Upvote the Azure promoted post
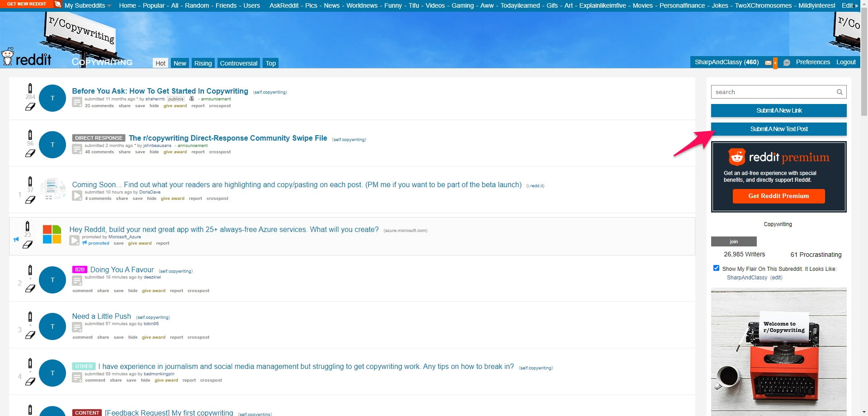The height and width of the screenshot is (416, 868). click(x=28, y=226)
